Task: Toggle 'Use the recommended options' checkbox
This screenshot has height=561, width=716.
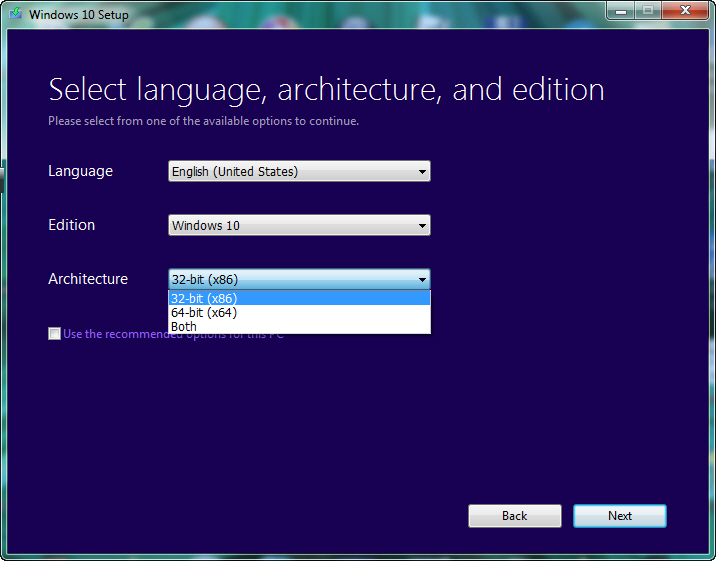Action: (x=54, y=334)
